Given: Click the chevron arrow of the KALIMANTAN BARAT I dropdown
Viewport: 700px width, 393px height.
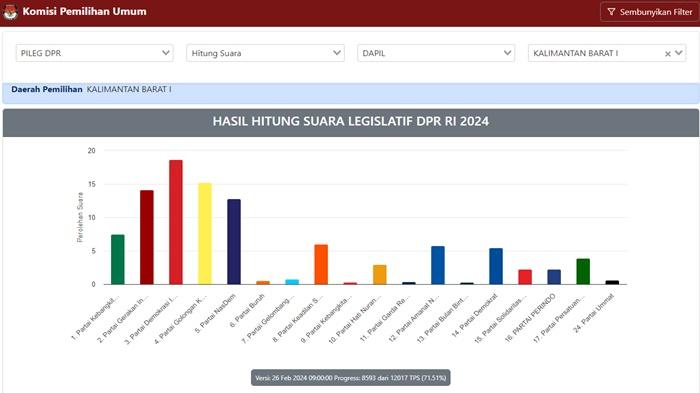Looking at the screenshot, I should (679, 53).
